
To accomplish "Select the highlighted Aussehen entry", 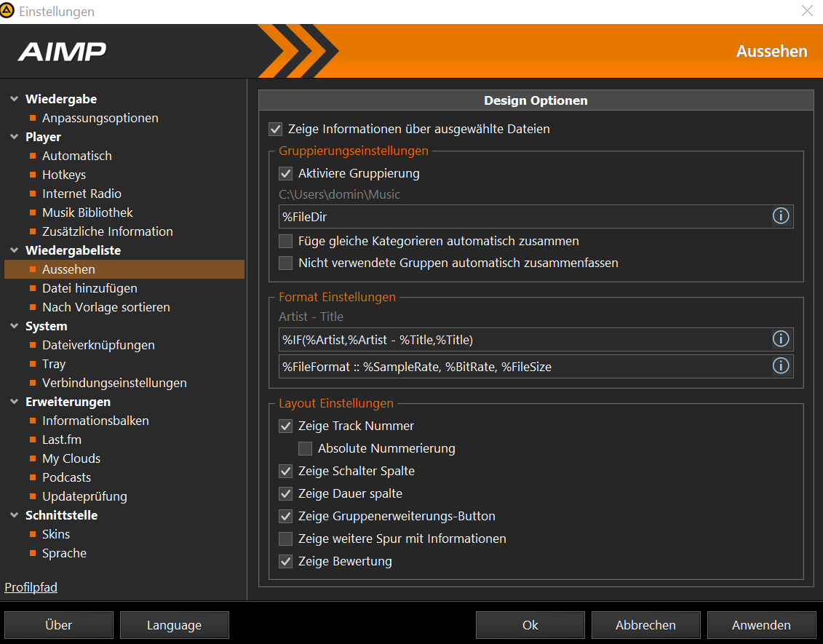I will pos(124,269).
